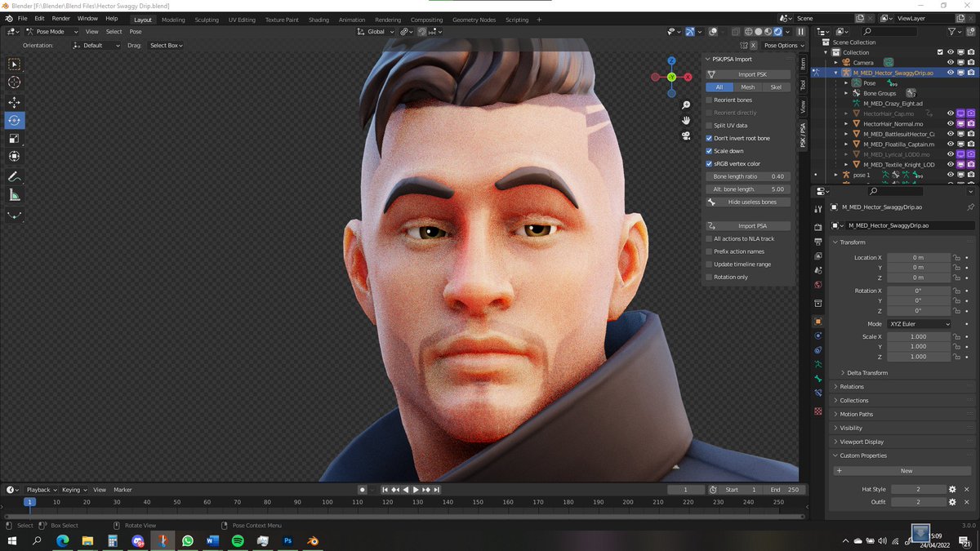980x551 pixels.
Task: Hide Camera in viewport via eye icon
Action: pyautogui.click(x=950, y=62)
